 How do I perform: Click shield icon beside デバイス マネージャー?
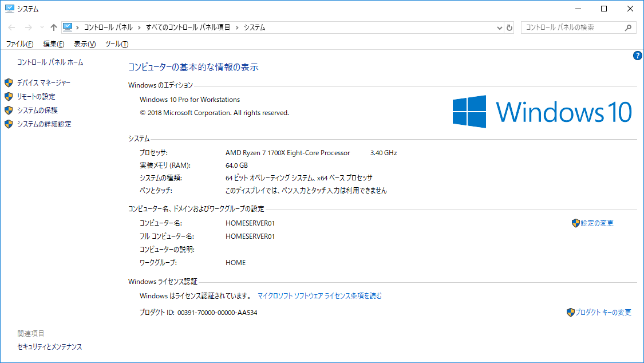(9, 83)
